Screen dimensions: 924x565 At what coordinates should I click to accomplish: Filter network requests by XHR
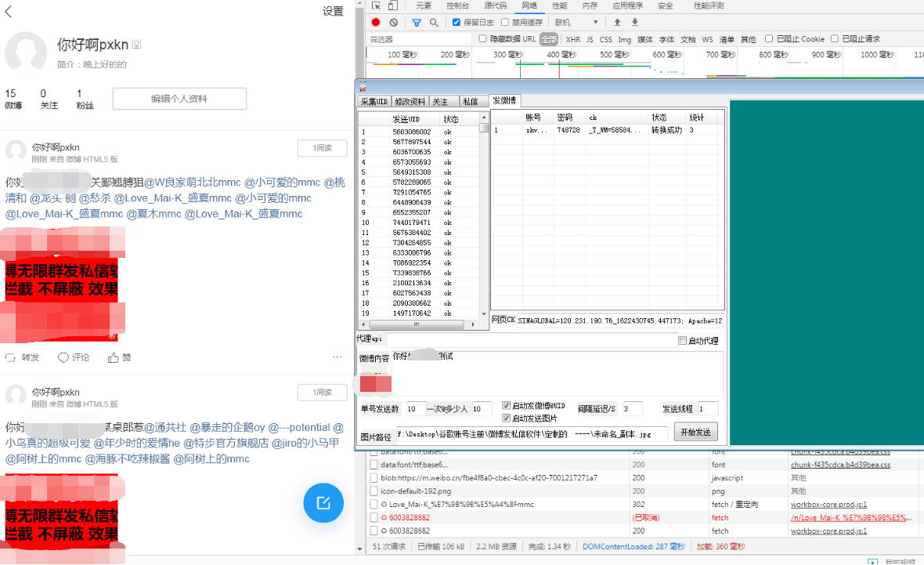572,39
